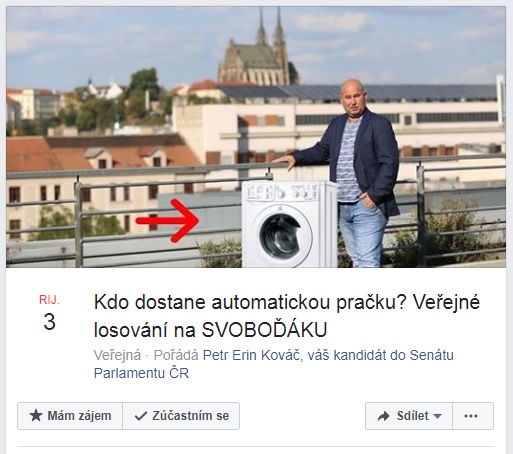Click the Pořádá label text
This screenshot has height=454, width=513.
[176, 355]
